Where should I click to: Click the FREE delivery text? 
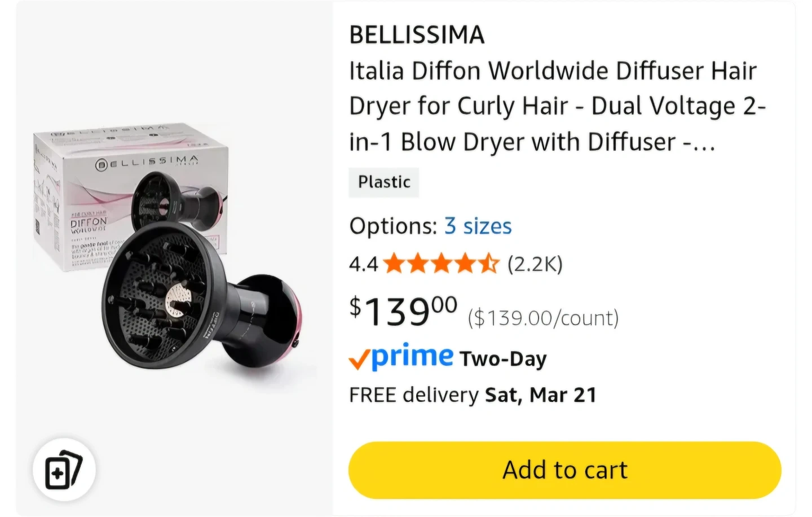(x=413, y=395)
